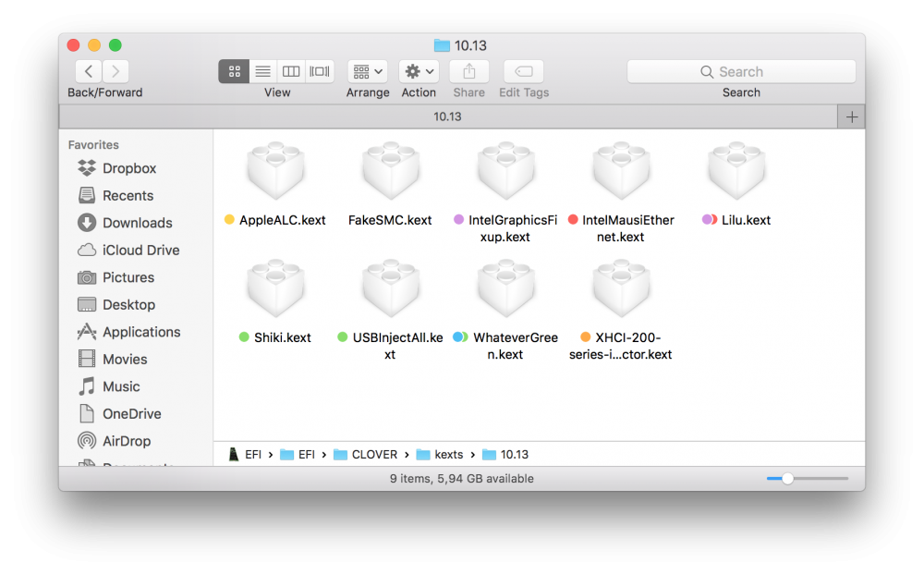Click the AppleALC.kext file name
Image resolution: width=924 pixels, height=575 pixels.
coord(282,220)
